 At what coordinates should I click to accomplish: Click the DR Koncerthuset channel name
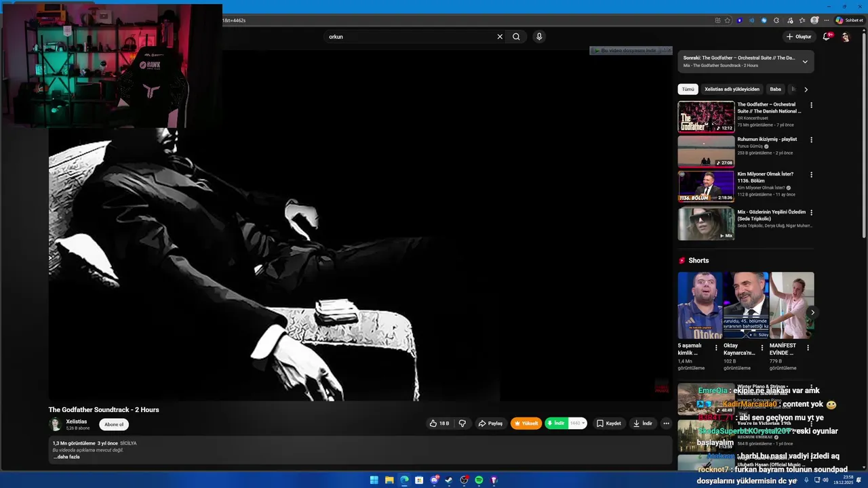coord(753,119)
